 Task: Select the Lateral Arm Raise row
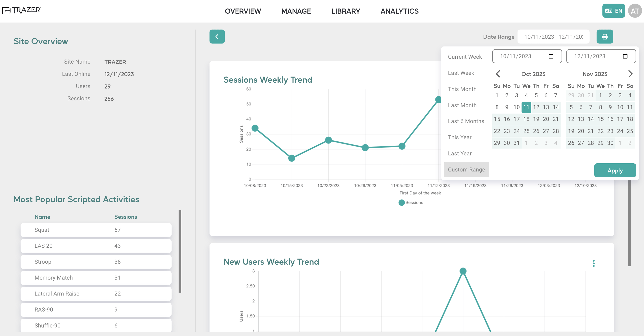coord(96,294)
